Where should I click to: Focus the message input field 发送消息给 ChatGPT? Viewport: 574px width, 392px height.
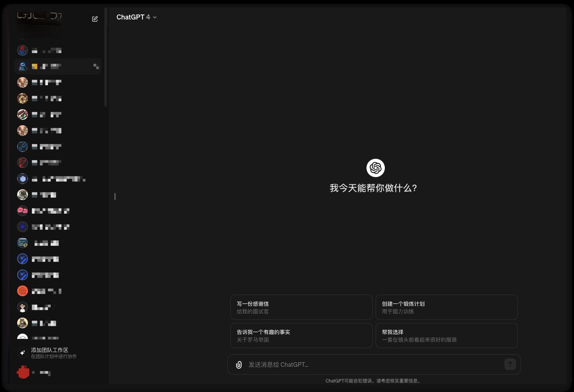[374, 365]
